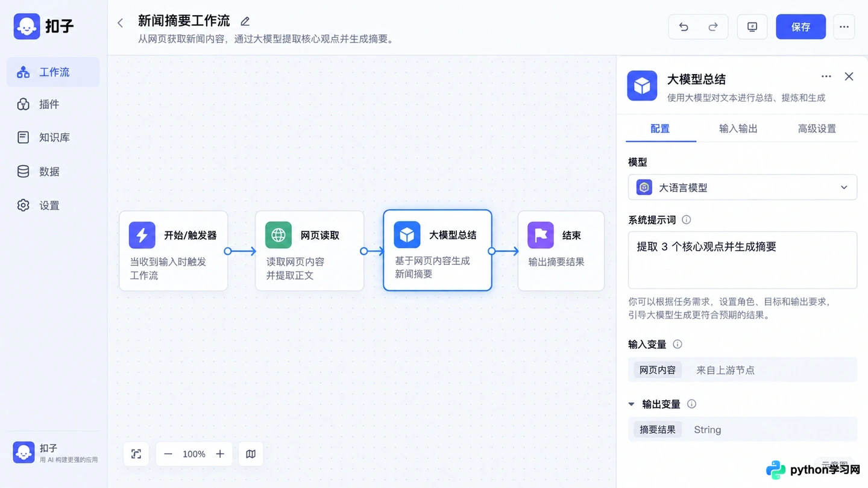Viewport: 868px width, 488px height.
Task: Click the 来自上游节点 text
Action: [x=726, y=370]
